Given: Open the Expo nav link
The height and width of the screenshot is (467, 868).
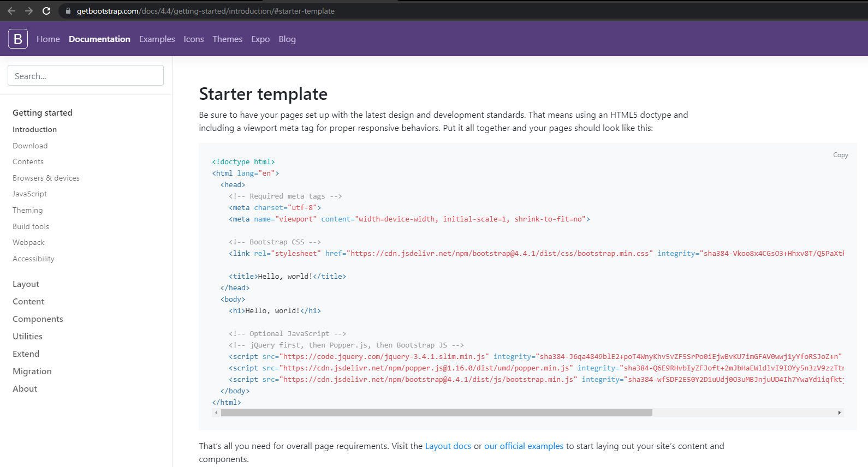Looking at the screenshot, I should [x=260, y=39].
